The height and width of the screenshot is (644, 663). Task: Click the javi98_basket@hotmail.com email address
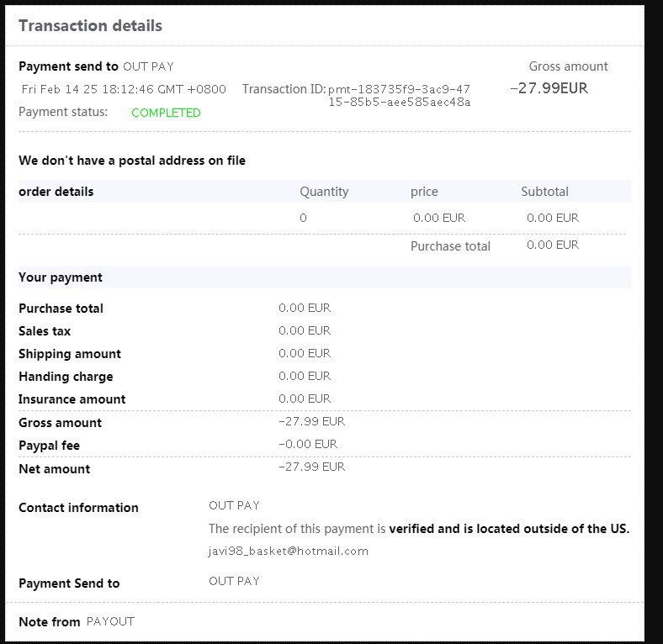pos(289,552)
